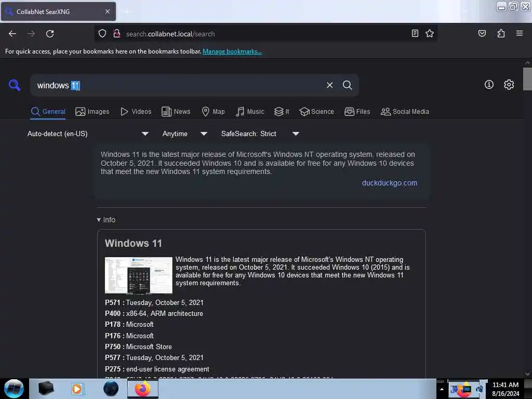Switch to the Videos category
Viewport: 532px width, 399px height.
(136, 112)
